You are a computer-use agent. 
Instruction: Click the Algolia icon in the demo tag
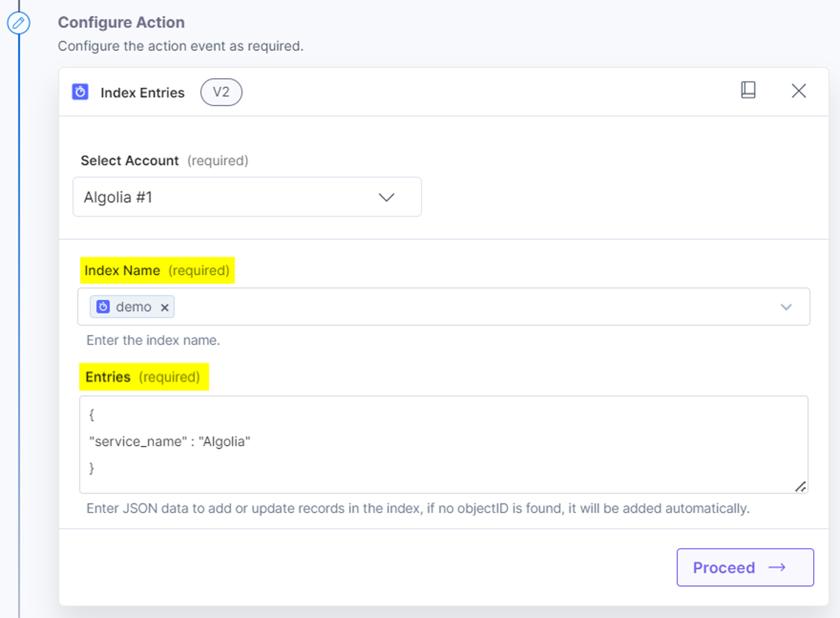(103, 307)
